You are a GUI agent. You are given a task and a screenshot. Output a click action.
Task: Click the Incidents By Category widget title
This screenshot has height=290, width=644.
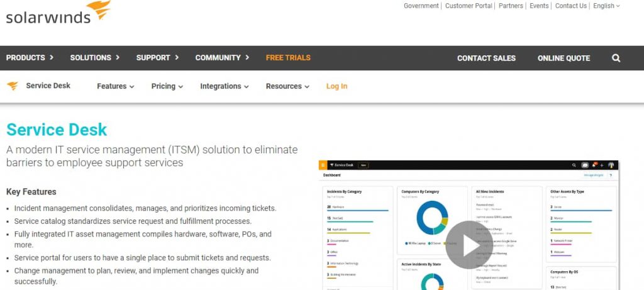coord(344,191)
